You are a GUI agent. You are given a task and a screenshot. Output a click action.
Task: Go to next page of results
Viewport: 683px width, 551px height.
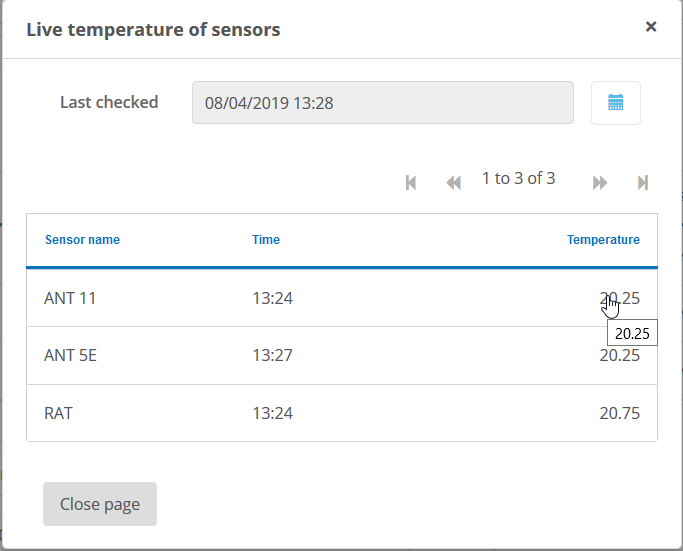[600, 182]
